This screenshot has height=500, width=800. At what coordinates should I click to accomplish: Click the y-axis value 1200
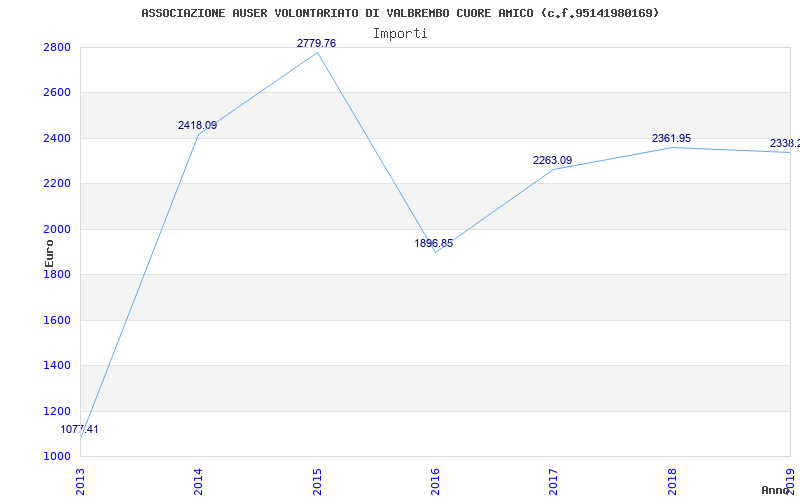tap(57, 411)
